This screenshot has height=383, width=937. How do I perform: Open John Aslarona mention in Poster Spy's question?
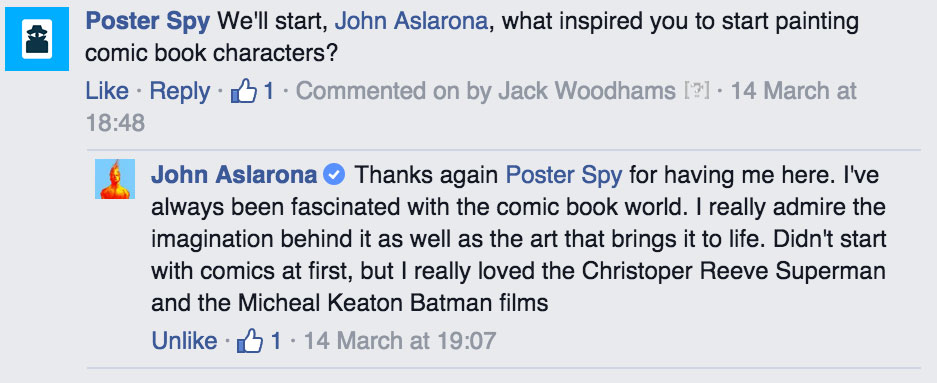point(411,22)
